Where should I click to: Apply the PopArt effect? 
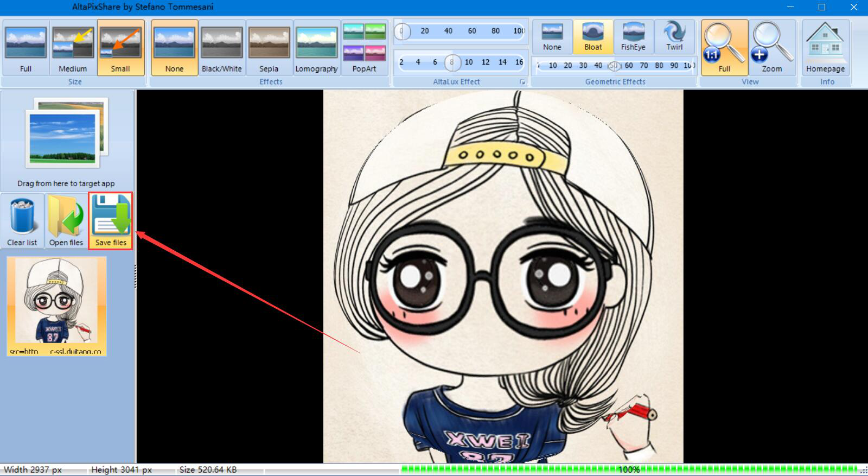(x=364, y=48)
